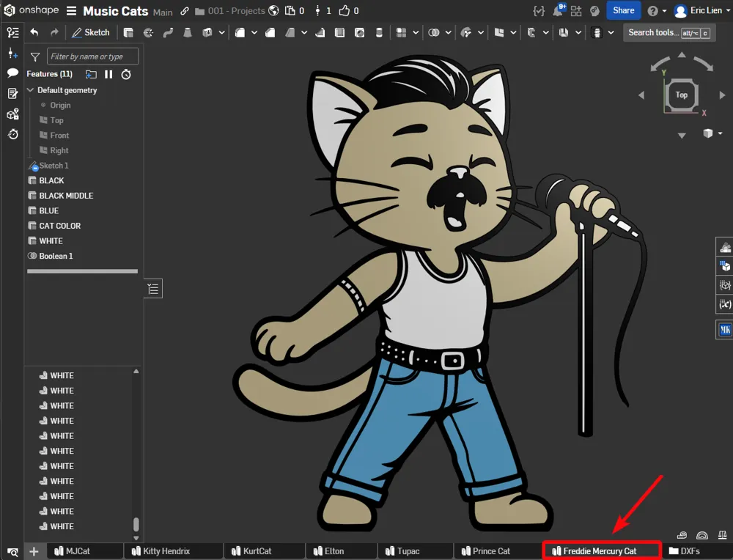This screenshot has width=733, height=560.
Task: Click the Undo arrow
Action: tap(34, 32)
